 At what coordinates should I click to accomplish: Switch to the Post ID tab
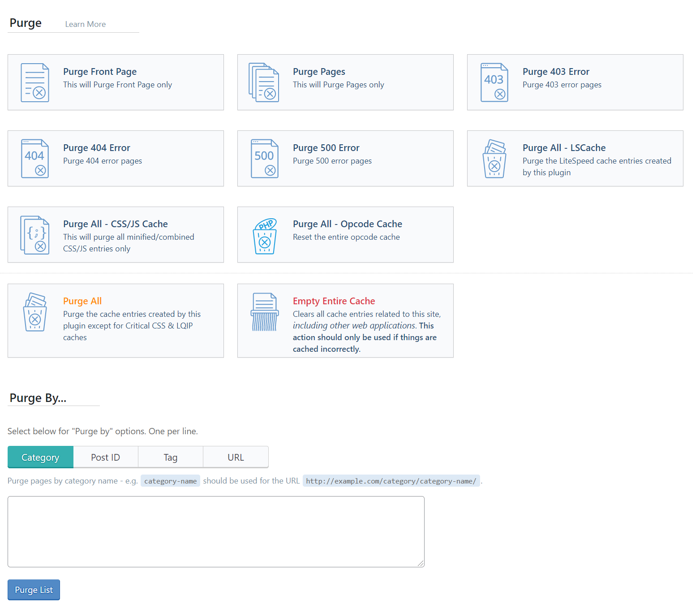tap(106, 457)
